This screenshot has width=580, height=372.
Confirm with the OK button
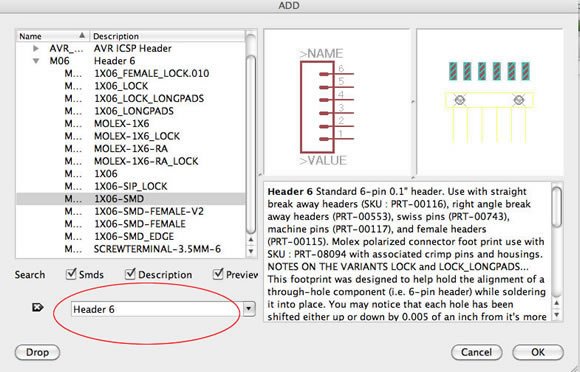coord(538,352)
